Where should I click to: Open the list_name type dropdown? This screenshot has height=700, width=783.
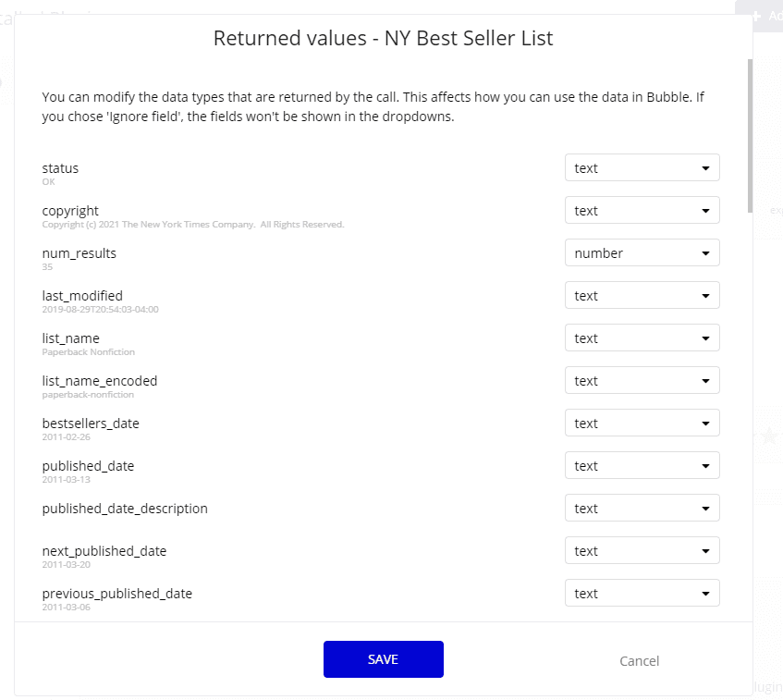point(642,338)
